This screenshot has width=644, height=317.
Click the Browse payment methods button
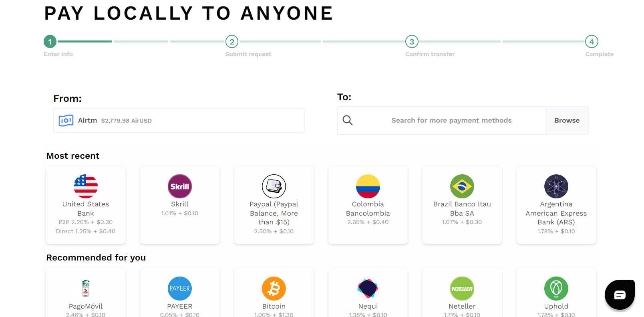point(567,120)
